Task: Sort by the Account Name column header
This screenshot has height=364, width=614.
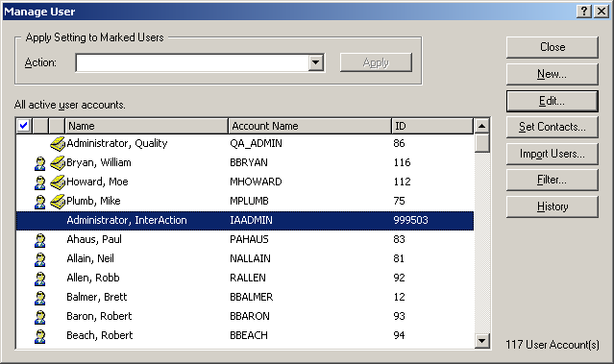Action: (x=309, y=126)
